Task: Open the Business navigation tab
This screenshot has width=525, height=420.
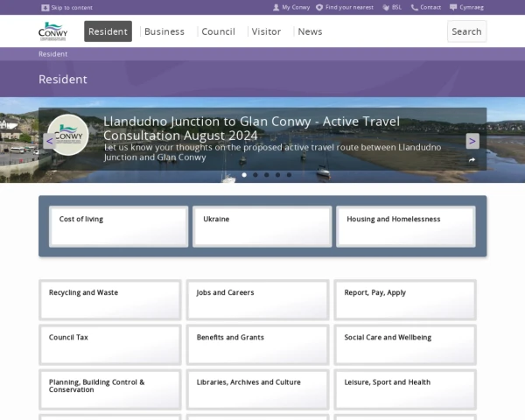Action: [x=164, y=31]
